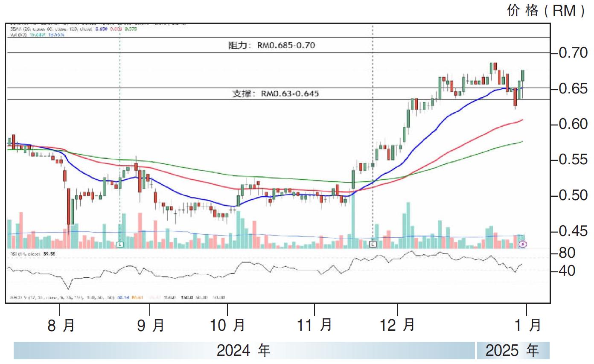Click the '9 月' month label
594x364 pixels.
coord(150,326)
